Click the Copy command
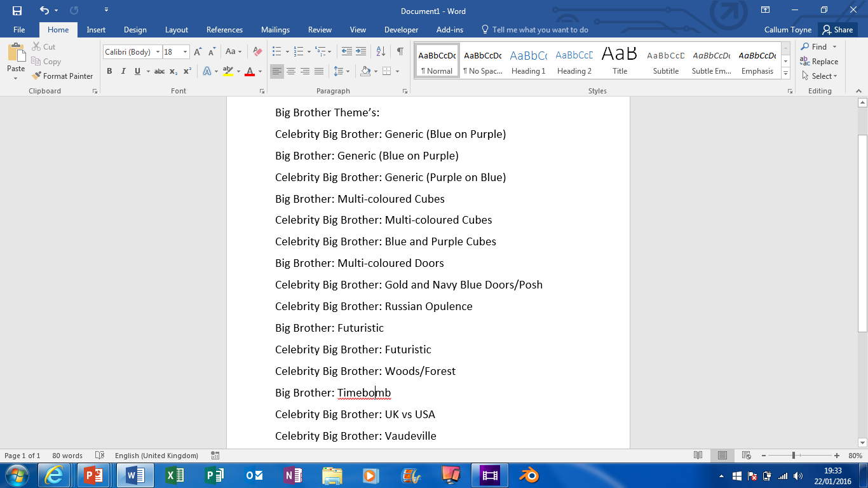This screenshot has width=868, height=488. tap(46, 62)
